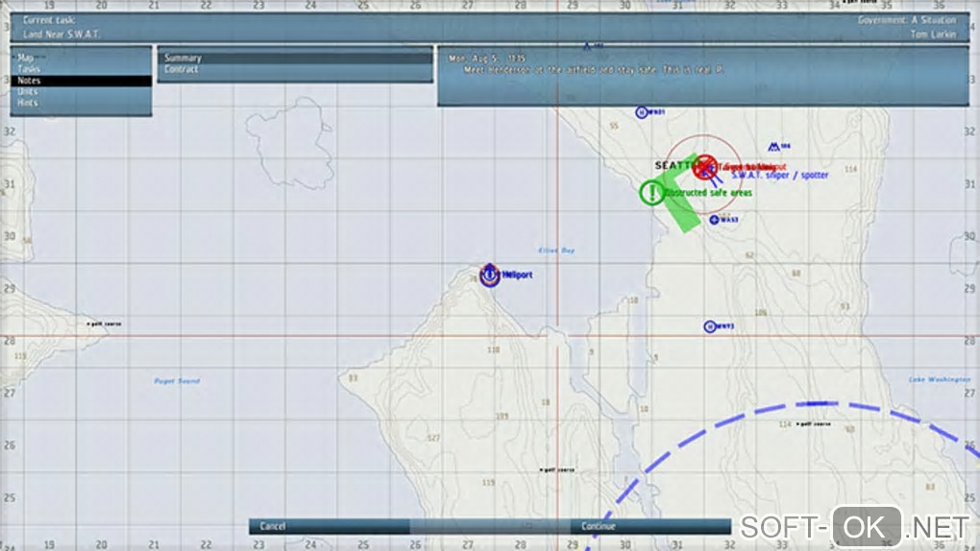Click the Tom Larkin name text
The image size is (980, 551).
click(933, 35)
